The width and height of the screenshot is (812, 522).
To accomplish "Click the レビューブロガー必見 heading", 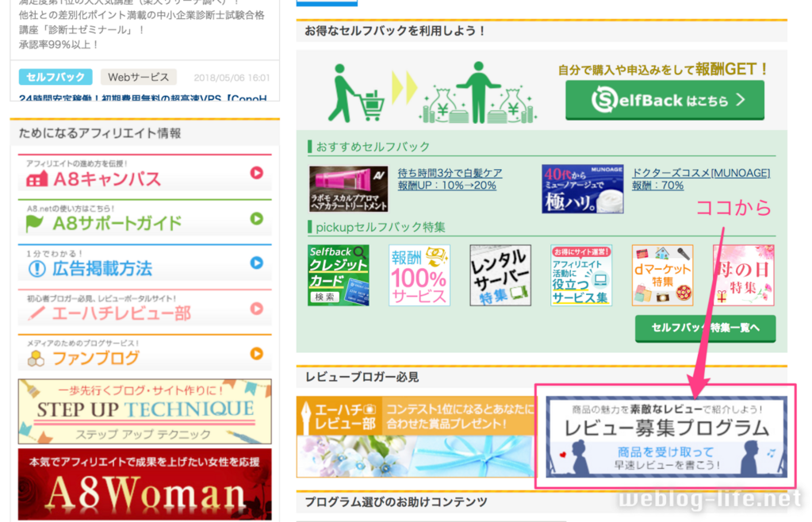I will pyautogui.click(x=362, y=377).
